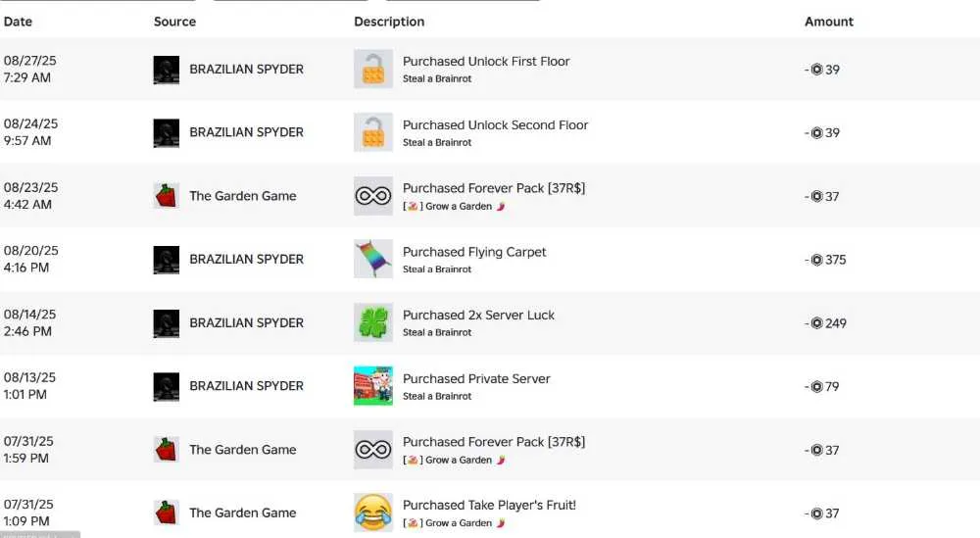Click BRAZILIAN SPYDER avatar in 08/20/25 row

click(167, 260)
